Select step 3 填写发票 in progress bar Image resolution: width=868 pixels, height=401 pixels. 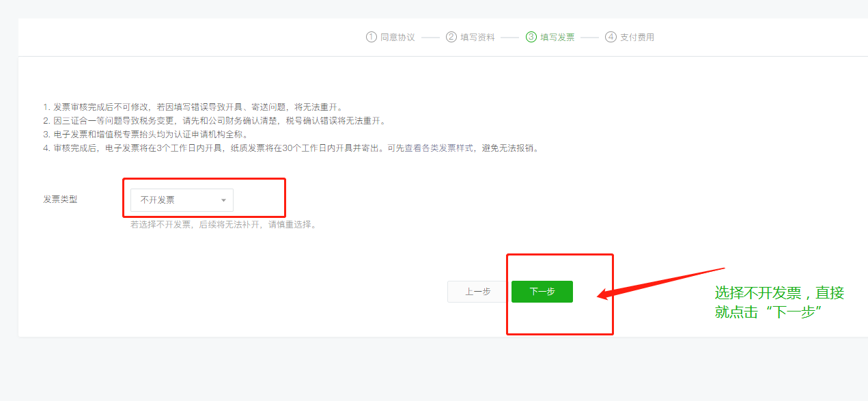pyautogui.click(x=550, y=38)
